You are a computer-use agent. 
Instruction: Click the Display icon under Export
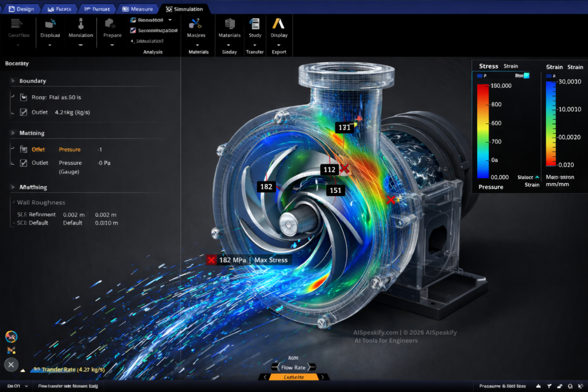278,26
